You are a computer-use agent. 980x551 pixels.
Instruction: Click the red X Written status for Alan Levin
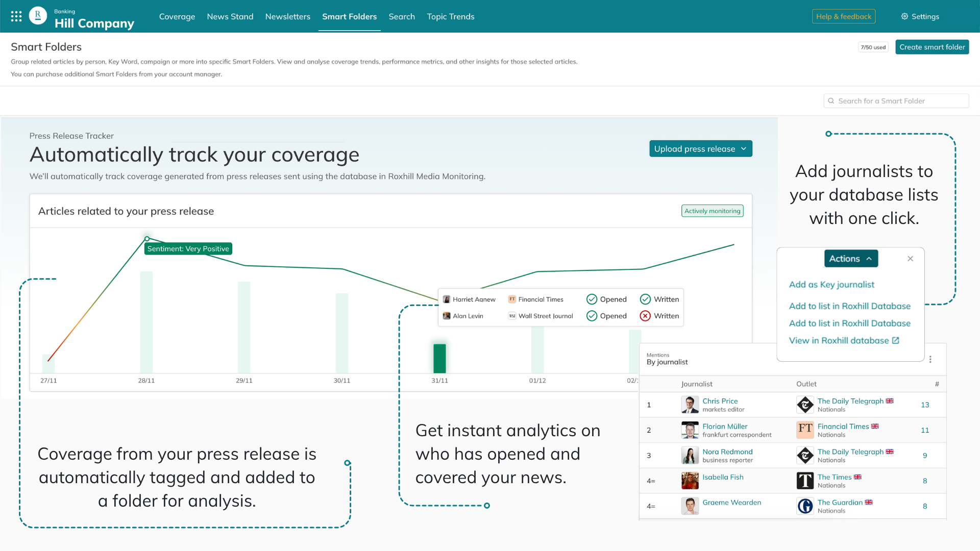[645, 316]
